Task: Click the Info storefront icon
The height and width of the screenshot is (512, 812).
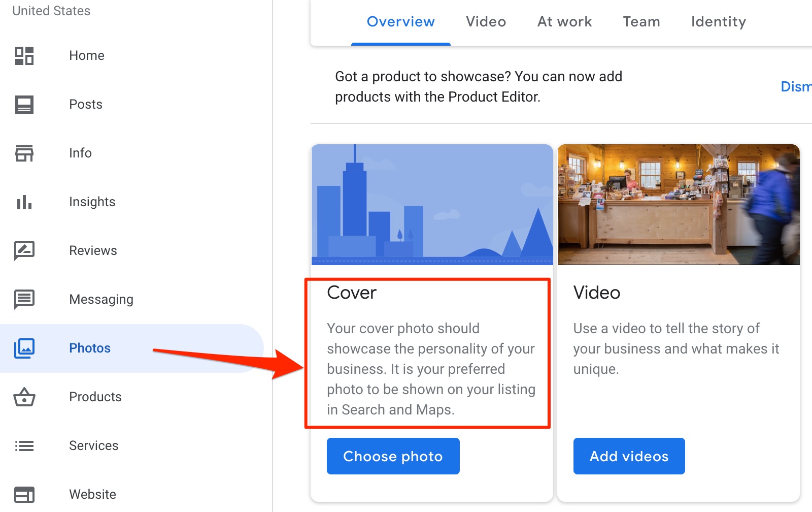Action: pyautogui.click(x=24, y=153)
